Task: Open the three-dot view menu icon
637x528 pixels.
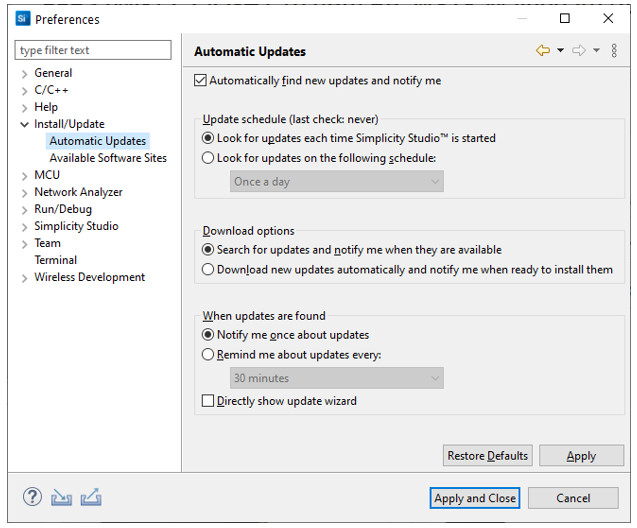Action: click(x=614, y=51)
